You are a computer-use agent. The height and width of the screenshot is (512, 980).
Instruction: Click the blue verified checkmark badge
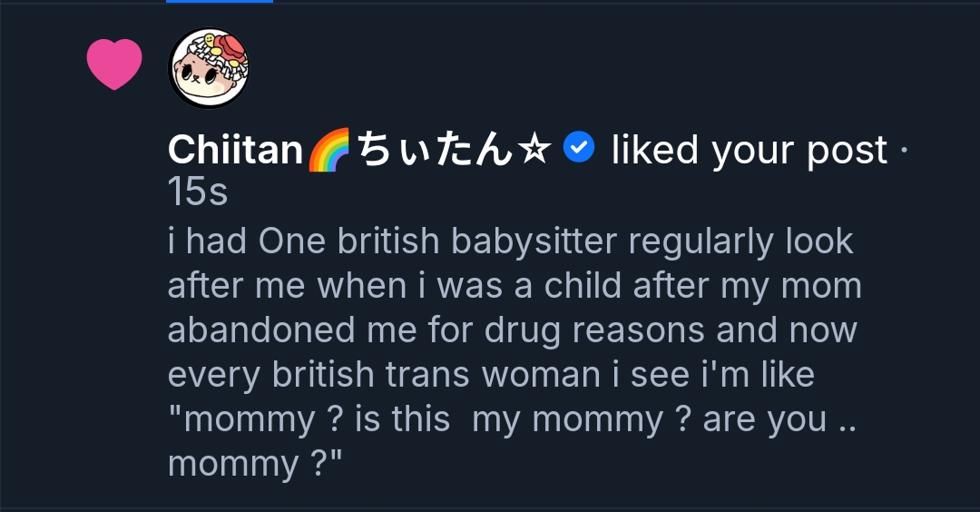coord(579,147)
